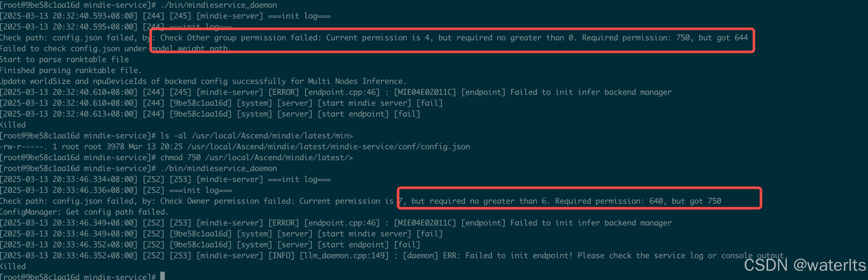
Task: Click the file permissions string -rw-r-----
Action: coord(23,147)
